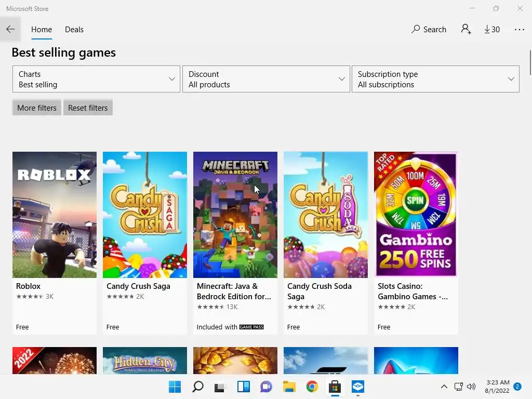Open notification badge showing 2
Screen dimensions: 532x399
(x=517, y=387)
